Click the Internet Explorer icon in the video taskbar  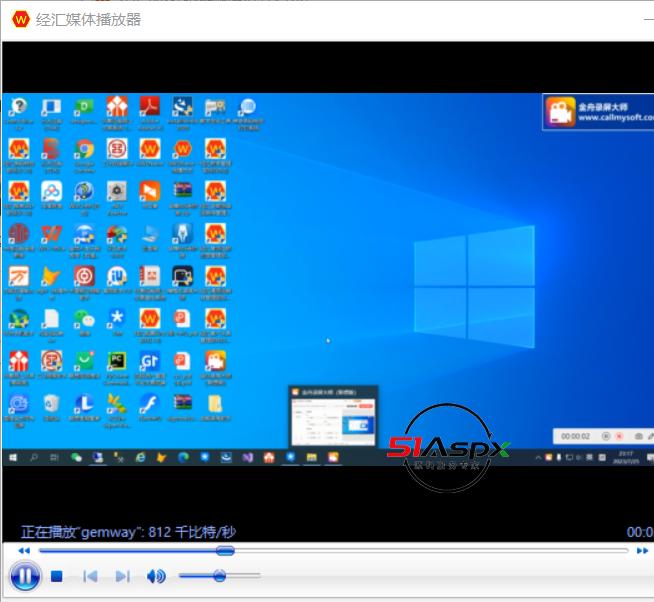pyautogui.click(x=141, y=458)
